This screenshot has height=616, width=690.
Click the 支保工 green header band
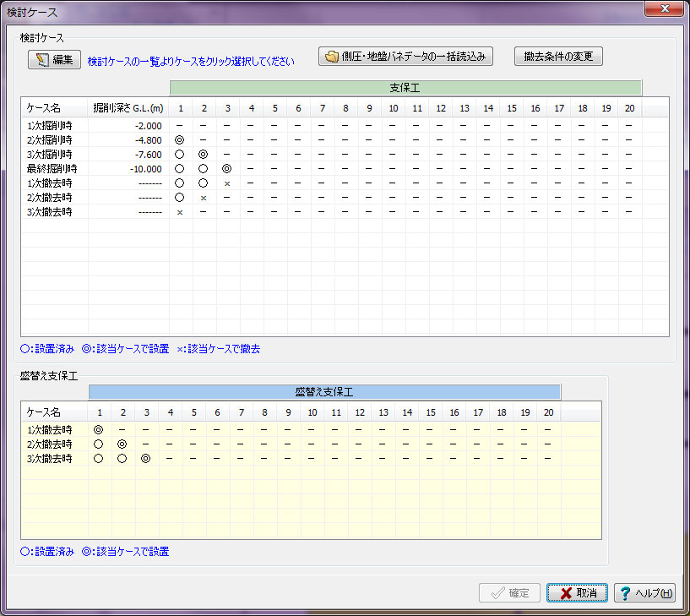405,88
